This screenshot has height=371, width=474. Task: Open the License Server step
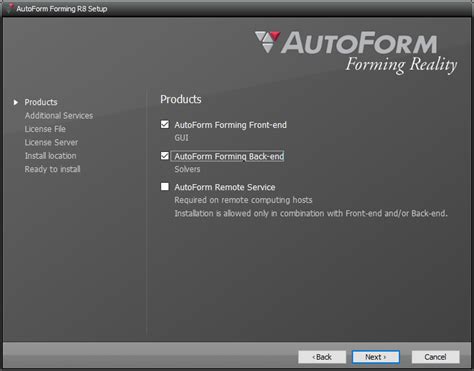(51, 142)
